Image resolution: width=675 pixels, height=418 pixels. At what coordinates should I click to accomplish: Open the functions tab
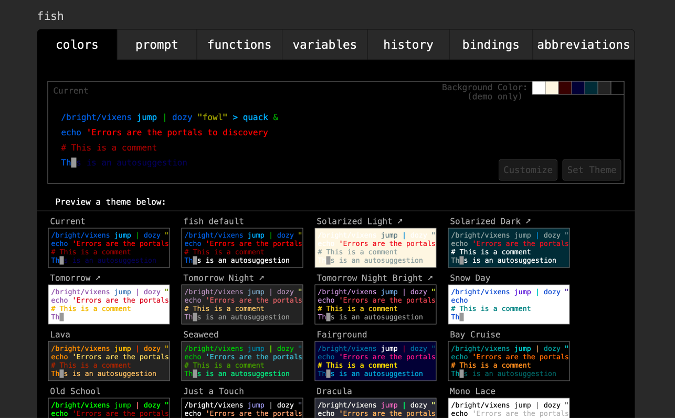pyautogui.click(x=239, y=45)
